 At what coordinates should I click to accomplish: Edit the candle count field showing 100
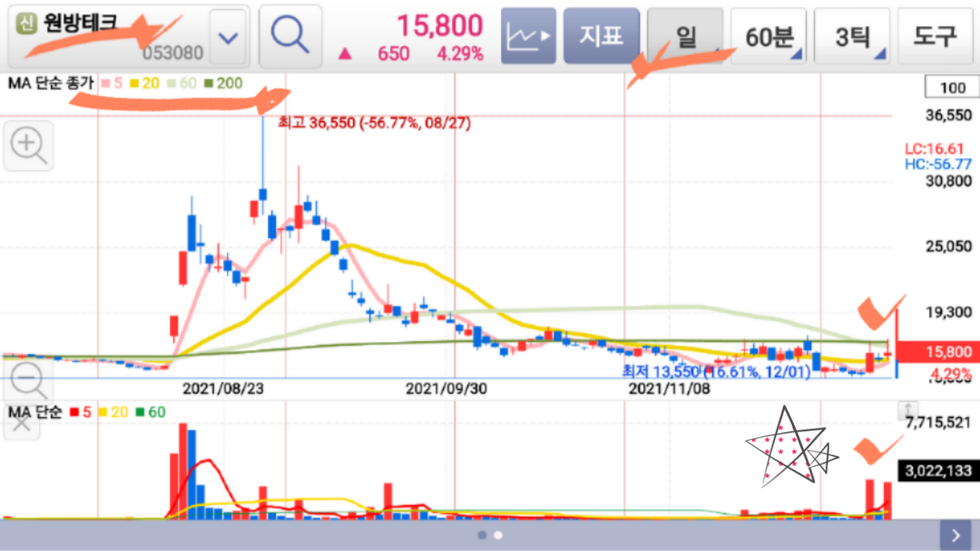pos(952,87)
